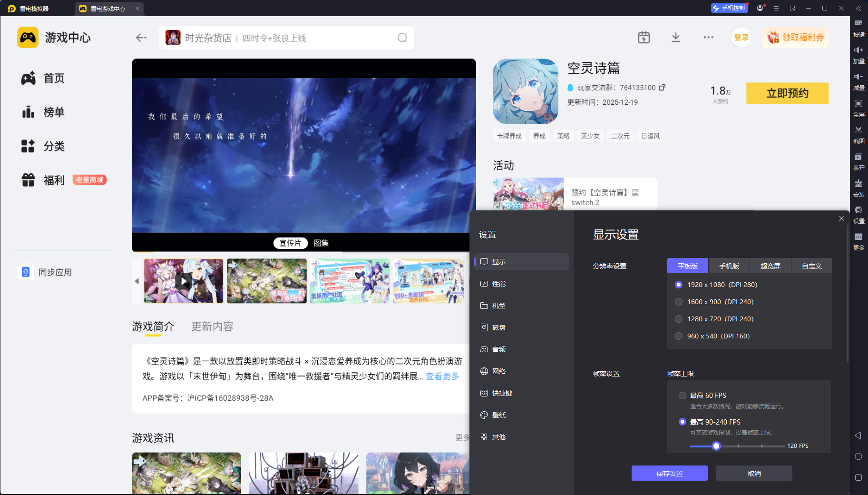
Task: Click the Android back triangle button
Action: [x=858, y=436]
